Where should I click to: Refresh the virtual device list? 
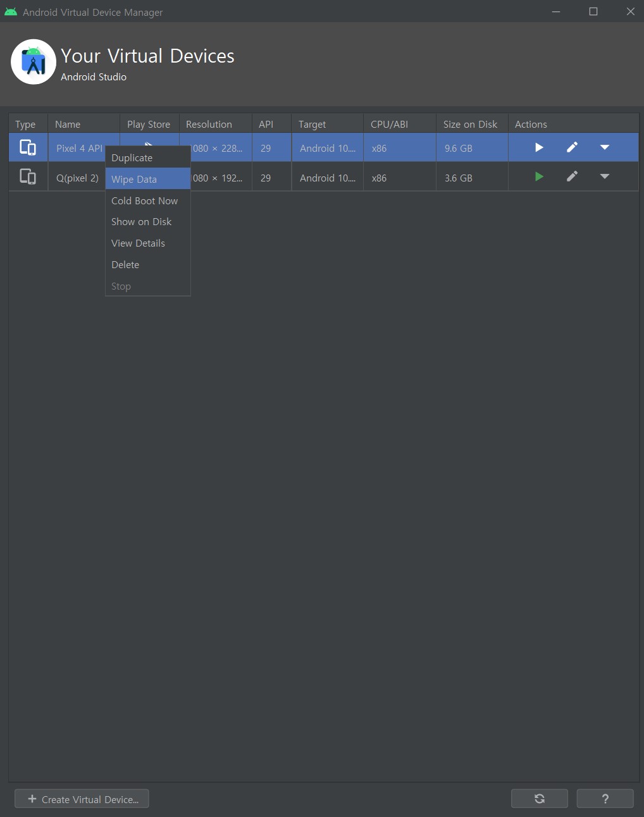click(x=540, y=799)
